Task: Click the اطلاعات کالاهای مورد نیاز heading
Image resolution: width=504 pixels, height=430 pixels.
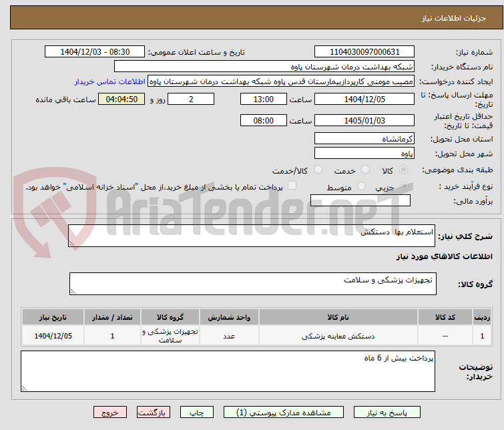Action: point(444,256)
